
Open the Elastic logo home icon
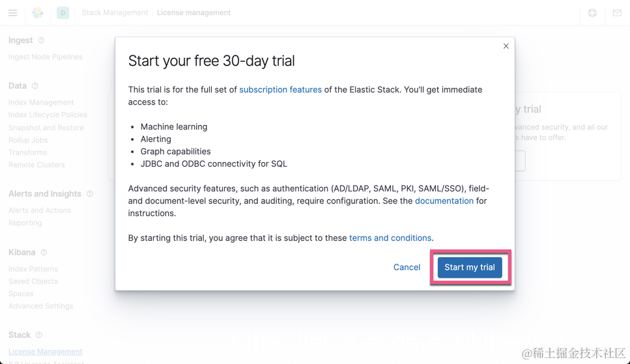coord(38,12)
